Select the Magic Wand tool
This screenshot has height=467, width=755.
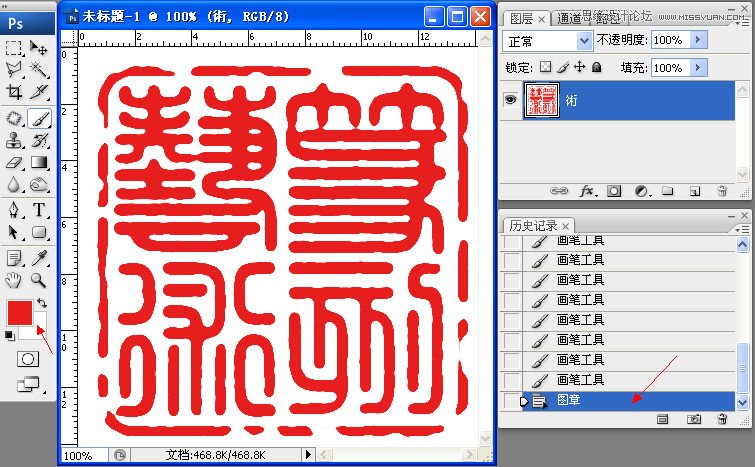(x=39, y=70)
